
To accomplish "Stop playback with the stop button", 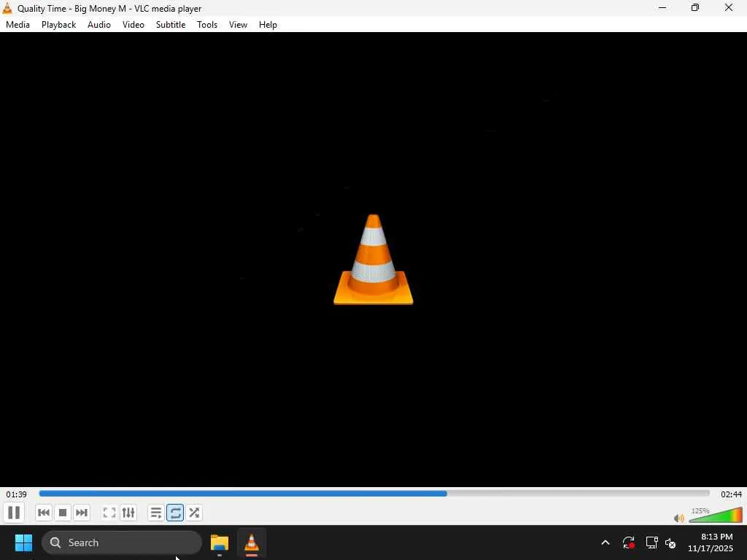I will 63,513.
